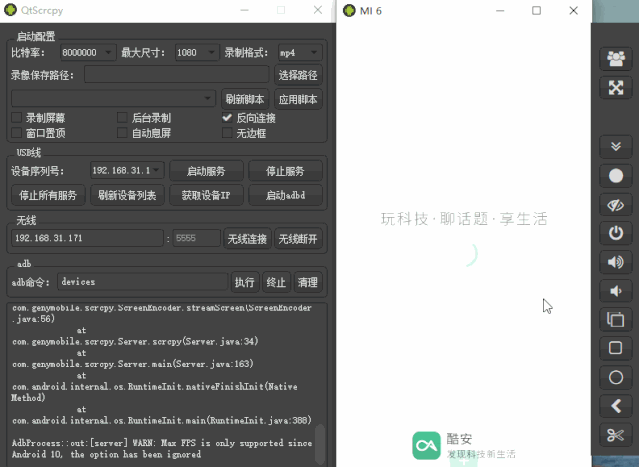
Task: Open the 录制格式 mp4 format dropdown
Action: pyautogui.click(x=300, y=53)
